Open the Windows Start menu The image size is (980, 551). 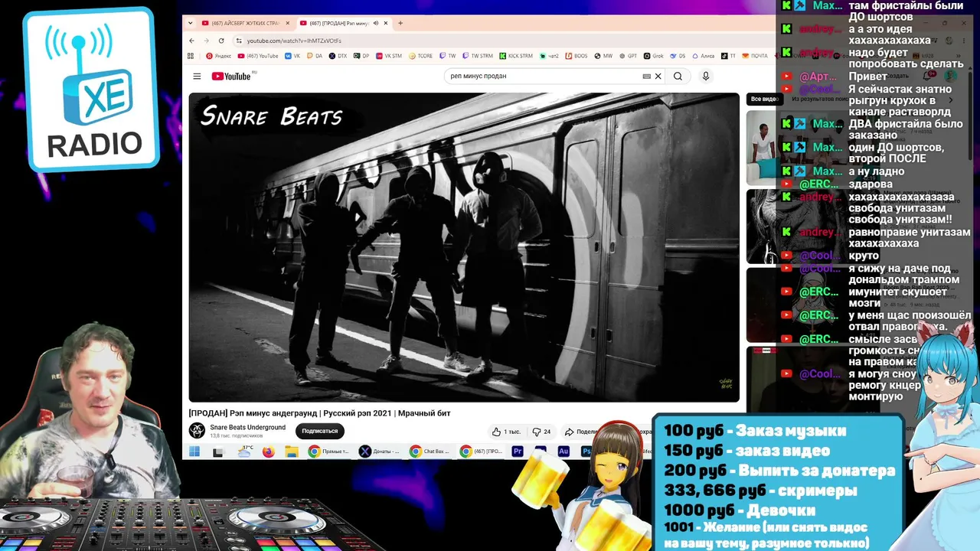pos(194,452)
